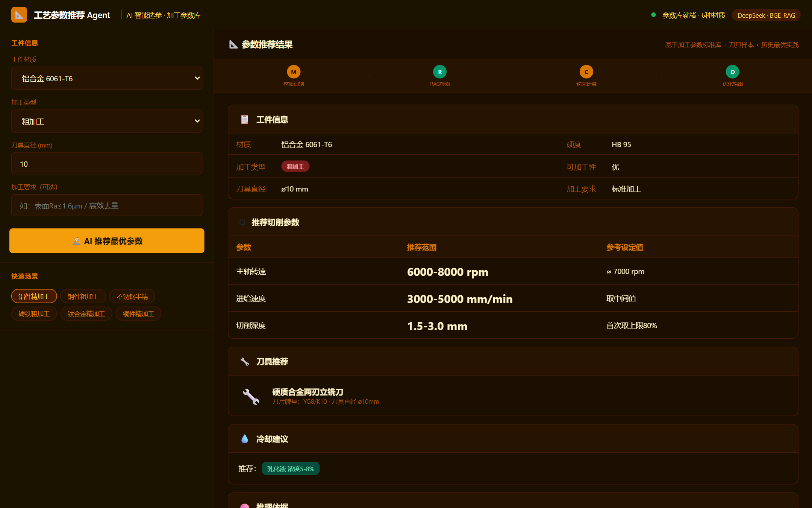This screenshot has height=508, width=812.
Task: Click the water drop icon beside 冷却建议
Action: point(245,439)
